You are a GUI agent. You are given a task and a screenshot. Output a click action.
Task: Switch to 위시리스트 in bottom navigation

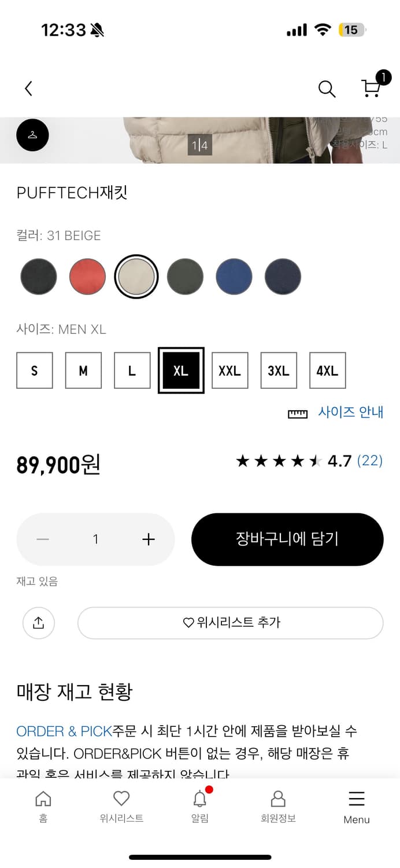[121, 806]
